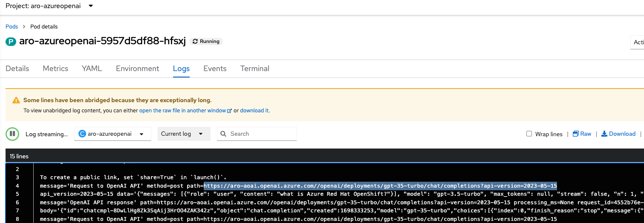644x223 pixels.
Task: Switch to the Details tab
Action: pos(17,69)
